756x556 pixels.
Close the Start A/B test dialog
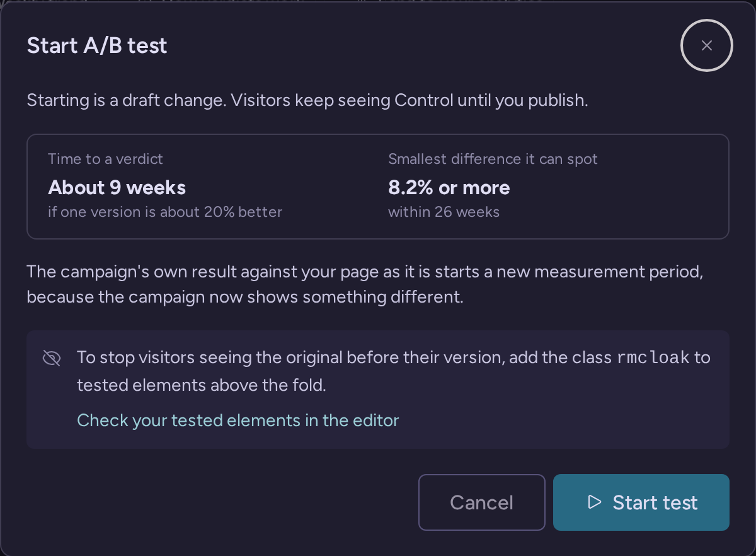pyautogui.click(x=707, y=45)
